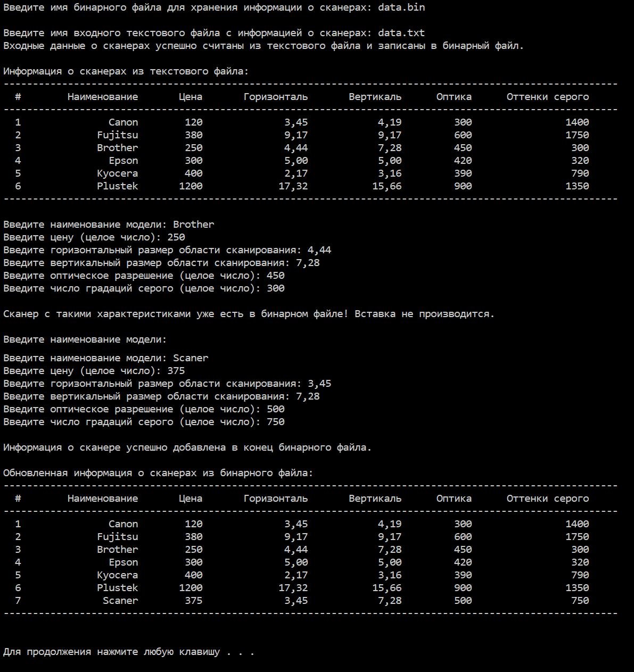
Task: Click "Горизонталь" header in the updated table
Action: click(276, 499)
